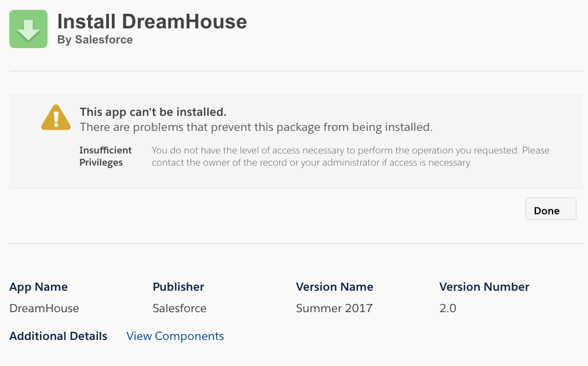The image size is (588, 366).
Task: Open the View Components link
Action: [175, 336]
